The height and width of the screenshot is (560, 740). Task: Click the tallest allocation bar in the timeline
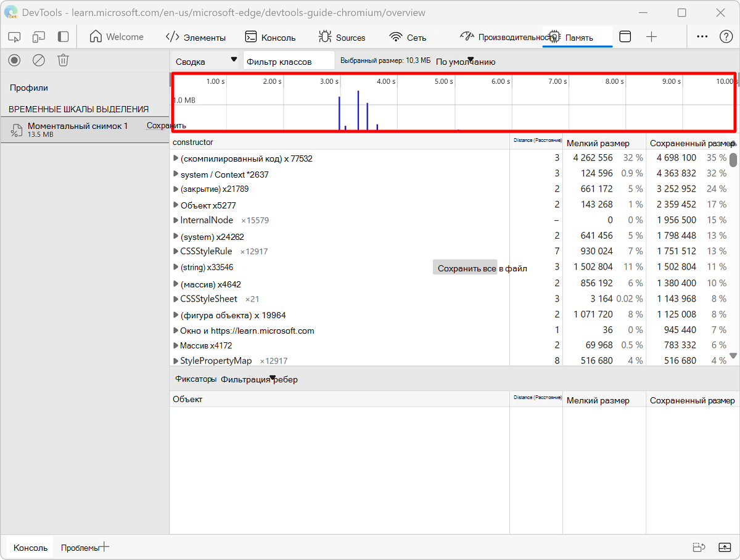tap(358, 110)
